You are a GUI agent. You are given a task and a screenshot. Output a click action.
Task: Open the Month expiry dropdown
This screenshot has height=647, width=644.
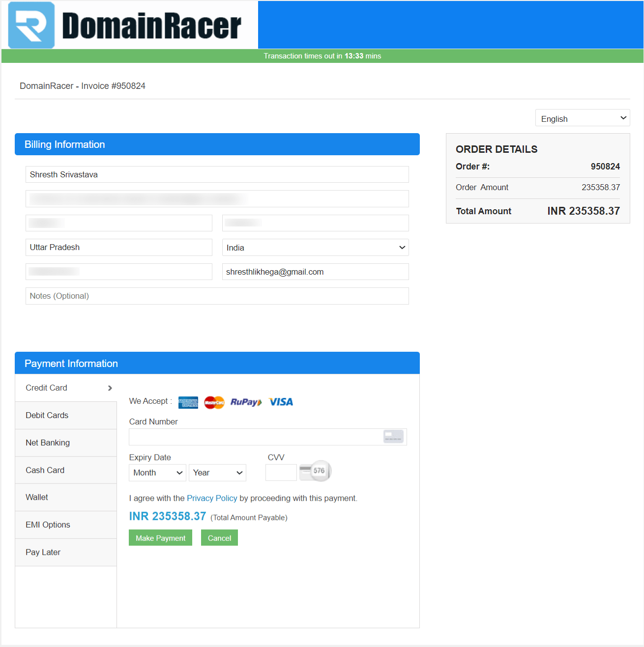[x=157, y=472]
